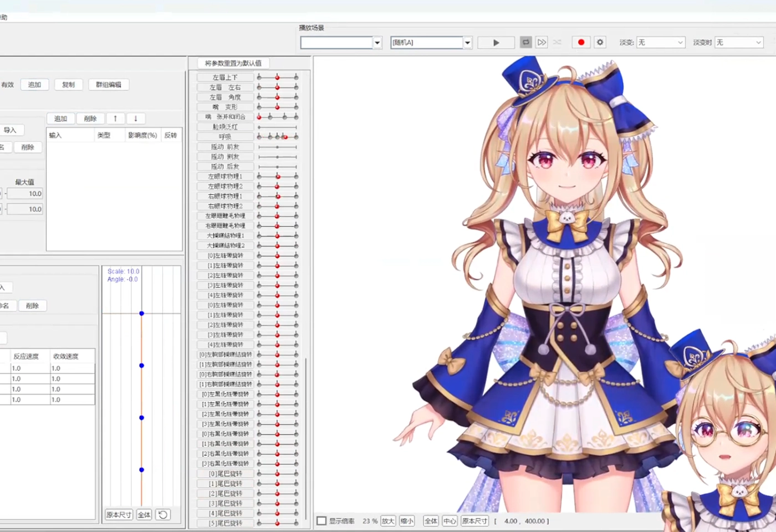Click the 追加 button above the input list

pyautogui.click(x=61, y=119)
